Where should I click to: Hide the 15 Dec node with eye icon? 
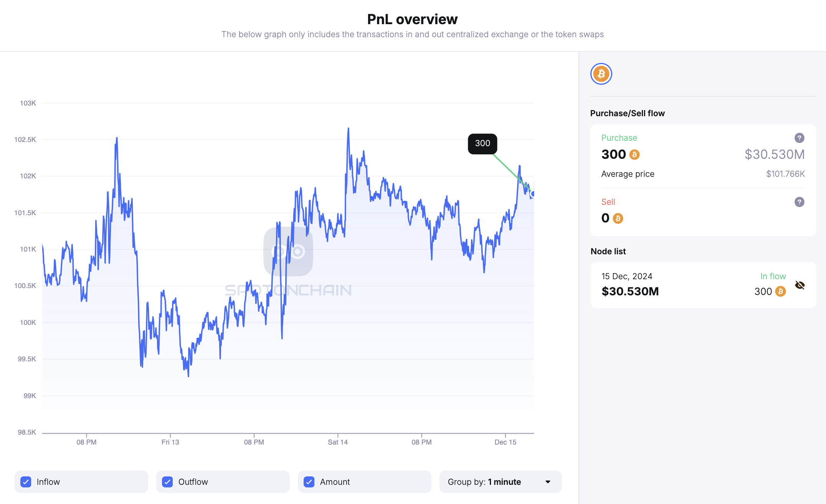(800, 285)
